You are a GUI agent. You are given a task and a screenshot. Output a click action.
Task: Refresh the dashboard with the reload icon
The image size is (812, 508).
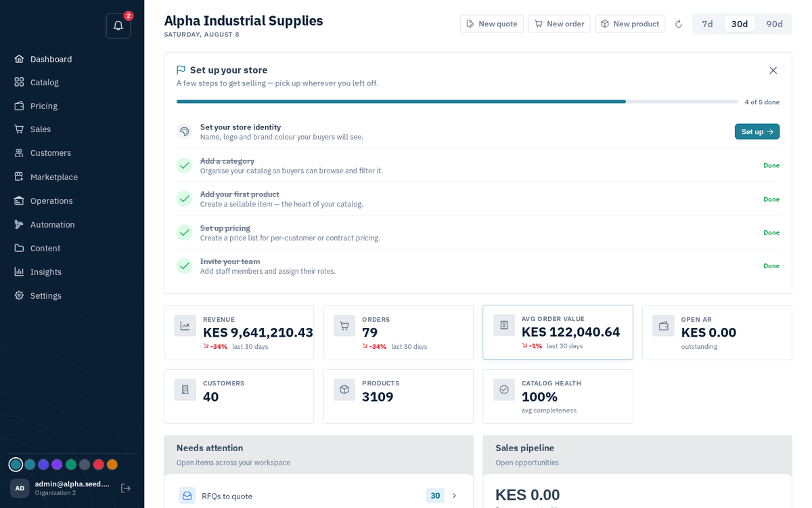679,24
